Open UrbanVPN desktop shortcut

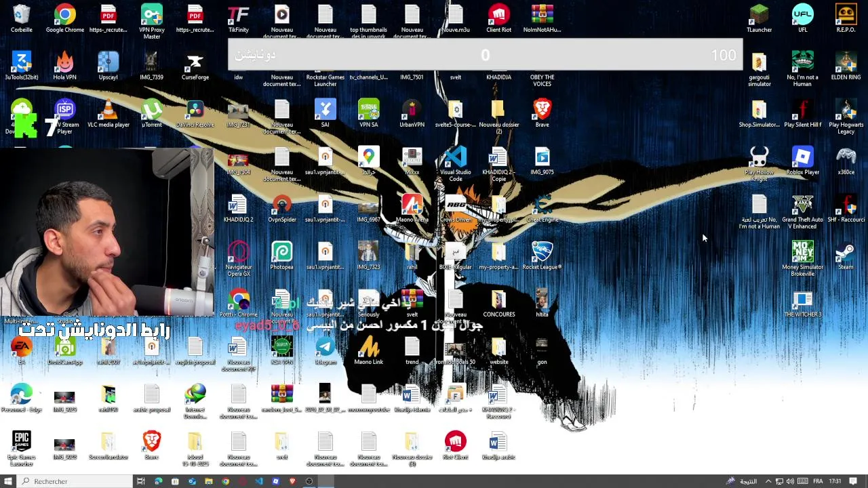tap(412, 113)
